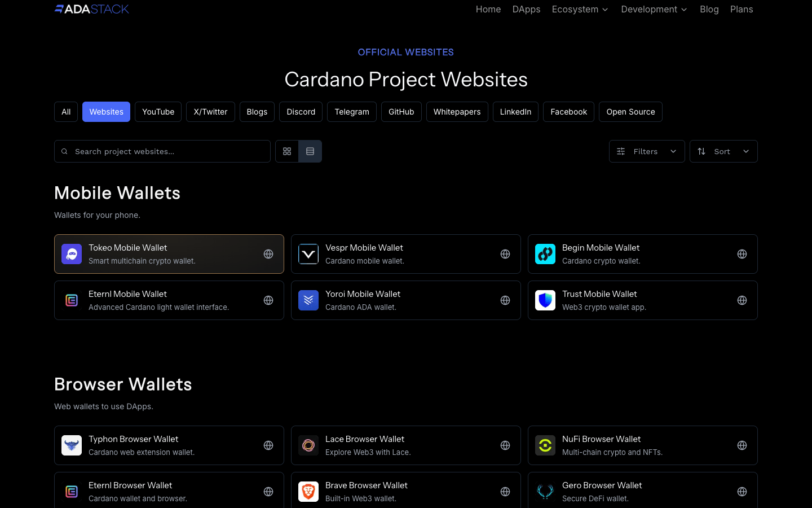
Task: Expand the Ecosystem menu
Action: click(x=580, y=9)
